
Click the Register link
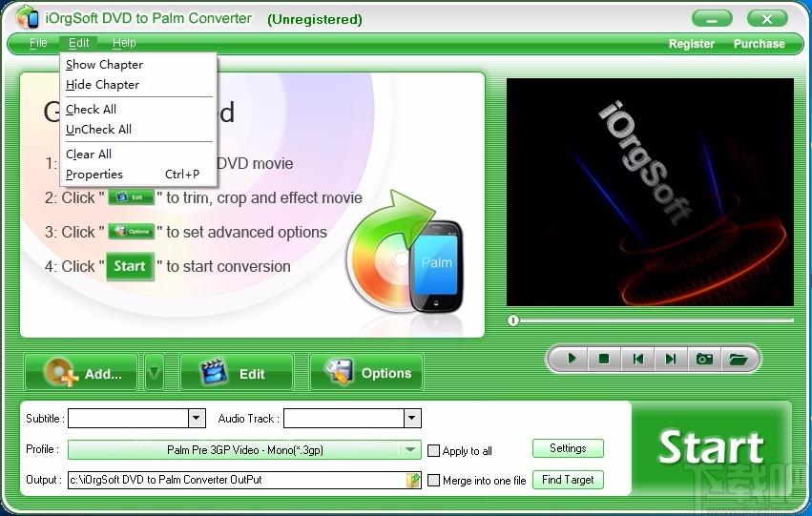(692, 44)
